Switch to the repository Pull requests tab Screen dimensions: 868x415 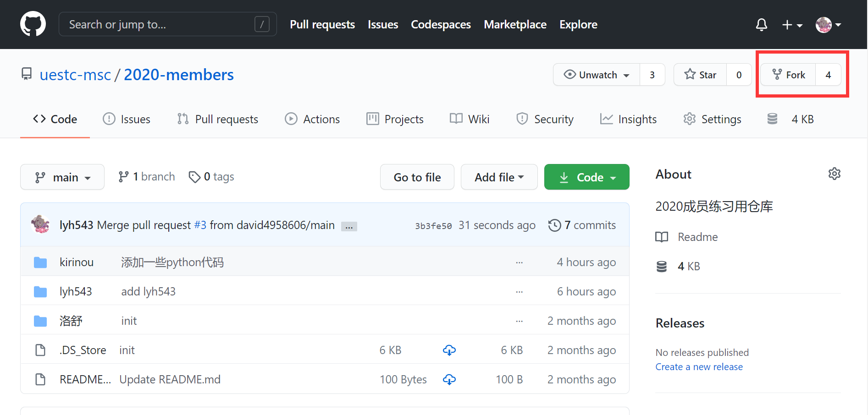217,119
